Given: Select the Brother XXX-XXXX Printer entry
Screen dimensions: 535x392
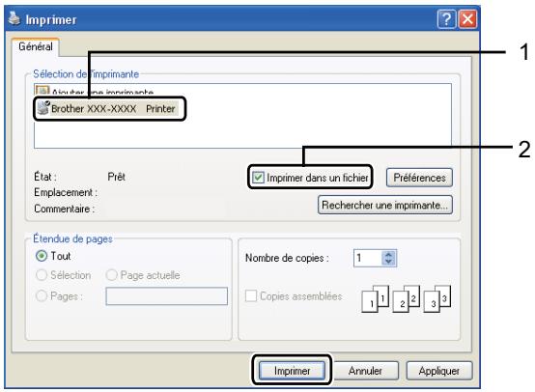Looking at the screenshot, I should pos(108,108).
